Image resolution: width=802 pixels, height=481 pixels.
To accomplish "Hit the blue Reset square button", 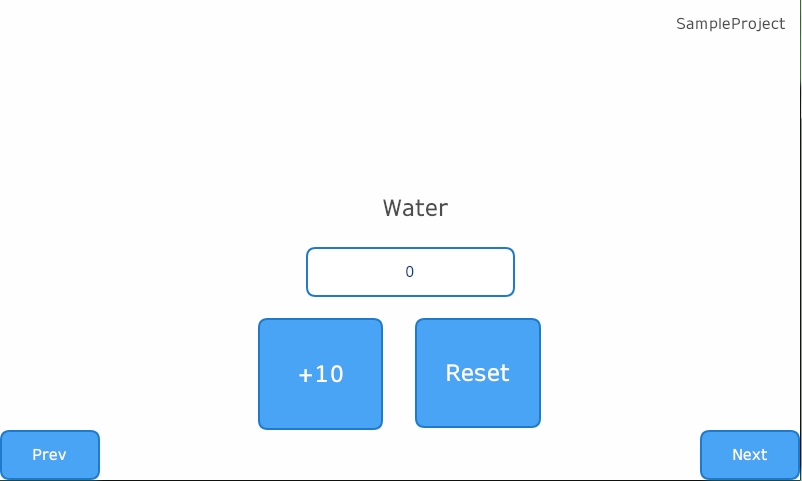I will [477, 373].
